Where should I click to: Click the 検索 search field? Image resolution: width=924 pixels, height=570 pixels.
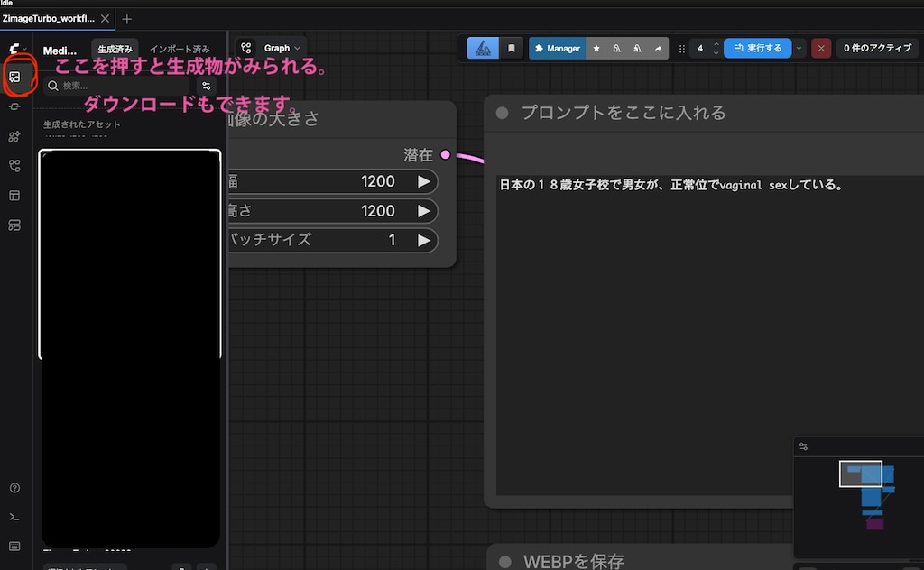pos(117,86)
